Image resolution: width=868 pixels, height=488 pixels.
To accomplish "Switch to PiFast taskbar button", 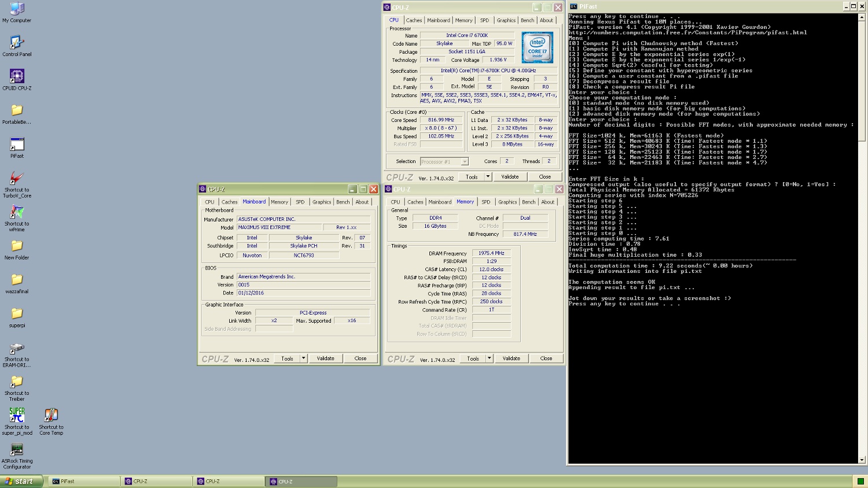I will point(84,481).
